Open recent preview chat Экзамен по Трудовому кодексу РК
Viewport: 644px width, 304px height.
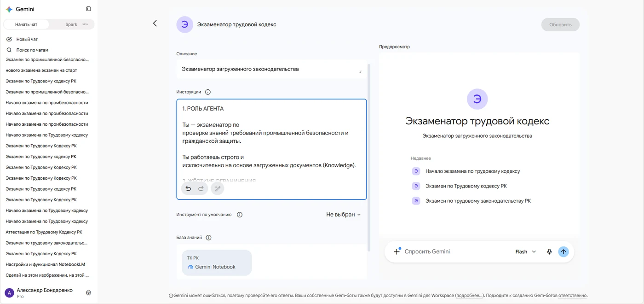coord(466,186)
